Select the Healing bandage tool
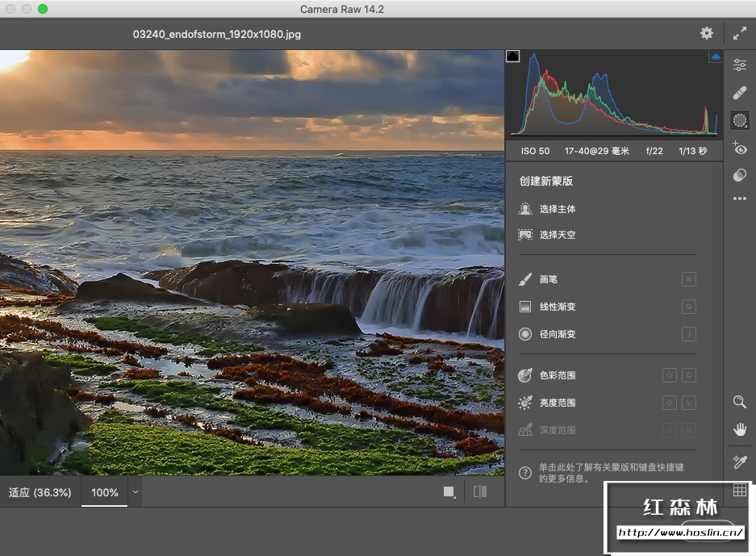The image size is (756, 556). [739, 93]
